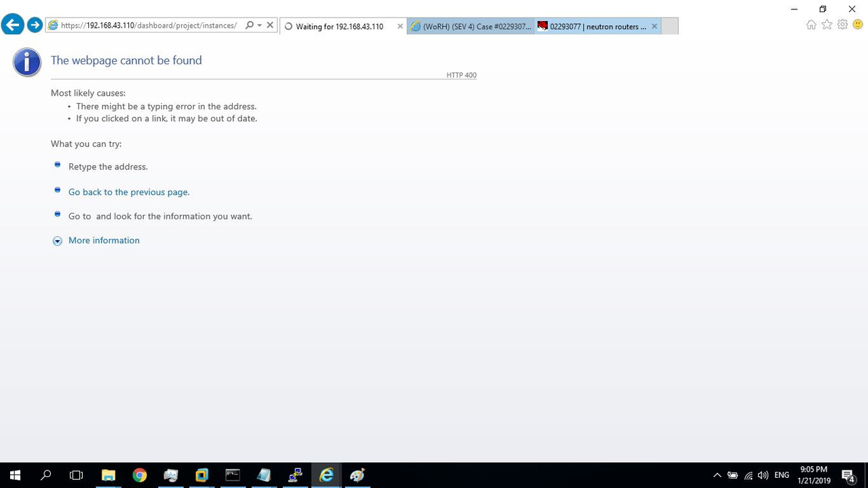Restore down the Internet Explorer window
Viewport: 868px width, 488px height.
[x=823, y=9]
